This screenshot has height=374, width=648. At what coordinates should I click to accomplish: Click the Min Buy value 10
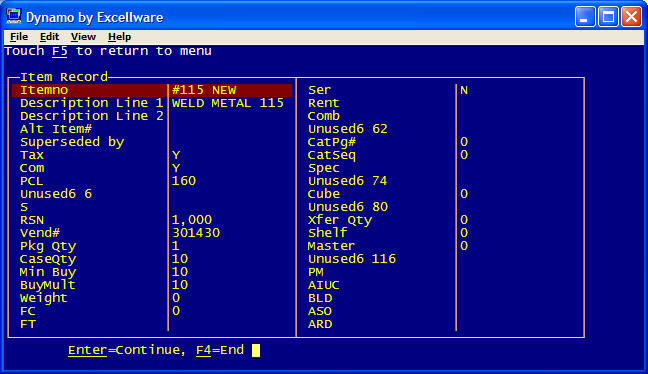click(180, 272)
